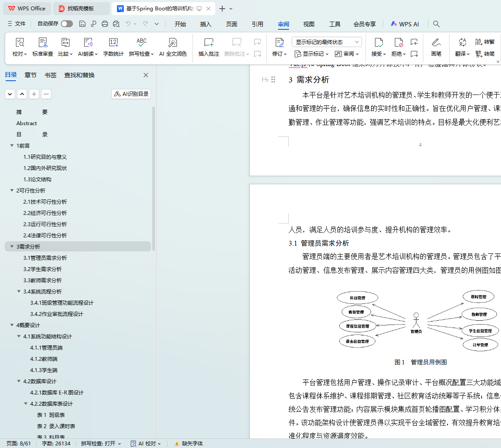Switch to the 书签 navigation tab
The image size is (501, 448).
pos(50,75)
